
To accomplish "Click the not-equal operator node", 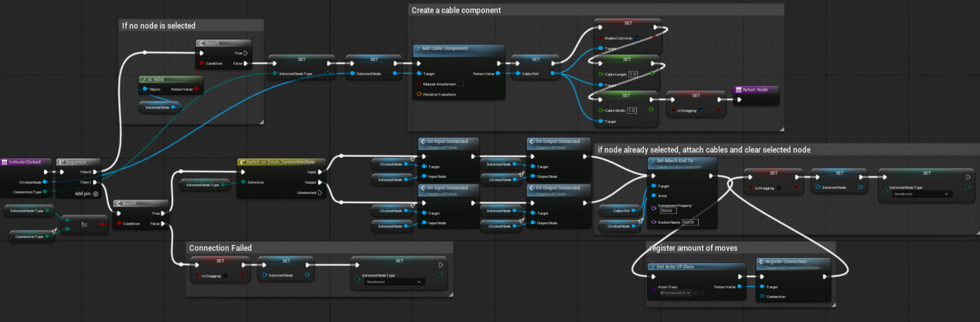I will 84,224.
